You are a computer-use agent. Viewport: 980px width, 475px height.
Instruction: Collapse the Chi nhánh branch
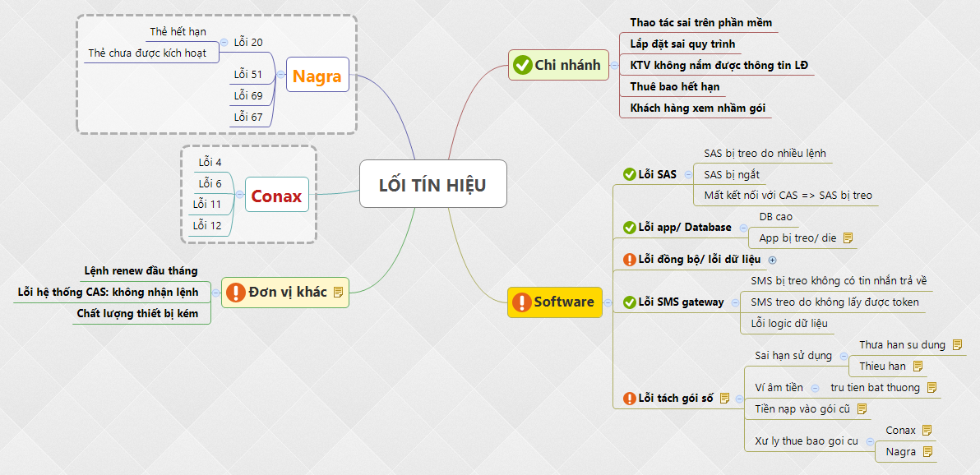click(614, 65)
